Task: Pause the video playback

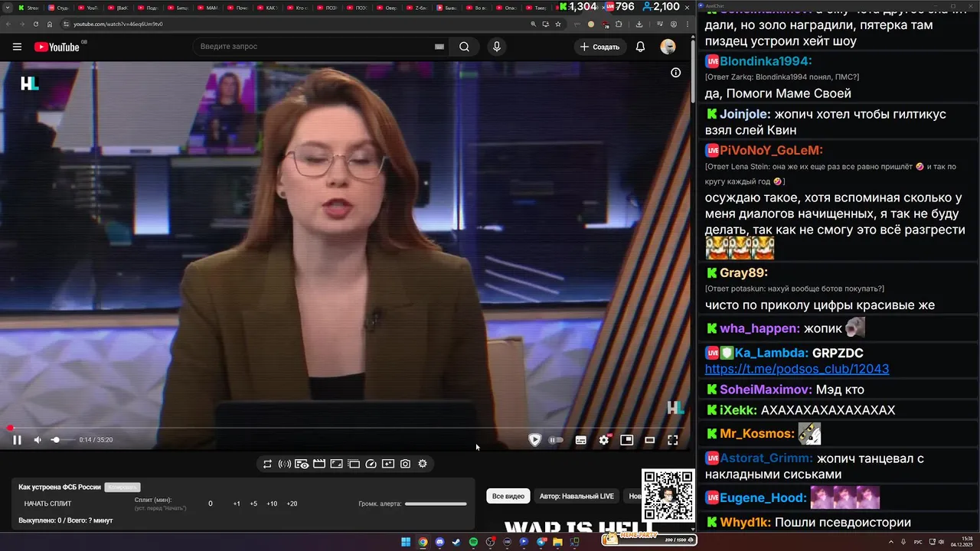Action: [x=17, y=440]
